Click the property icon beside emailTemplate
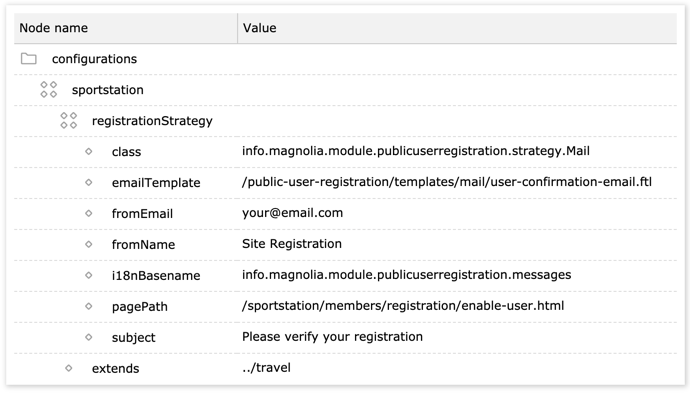This screenshot has height=394, width=690. (x=88, y=182)
